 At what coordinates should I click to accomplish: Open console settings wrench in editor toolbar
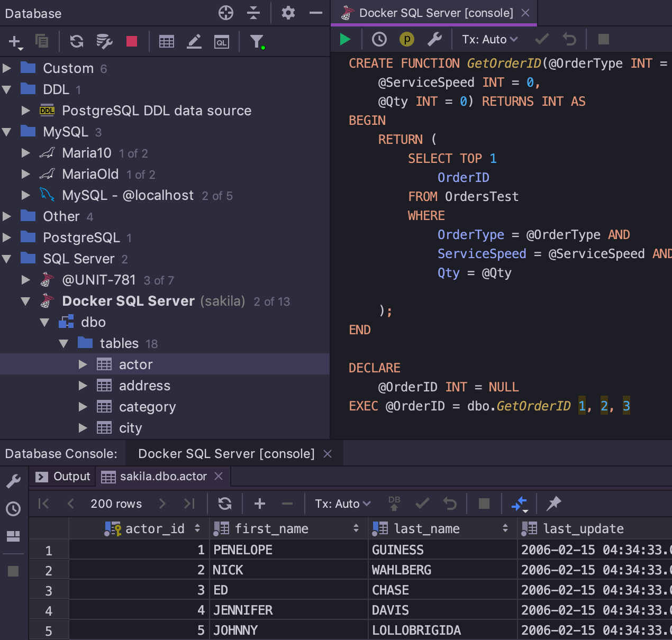(434, 39)
